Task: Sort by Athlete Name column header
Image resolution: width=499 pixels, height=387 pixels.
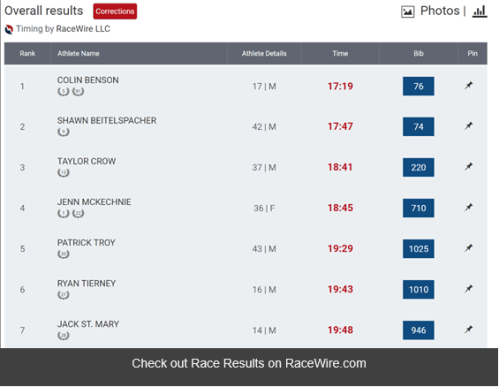Action: pos(78,53)
